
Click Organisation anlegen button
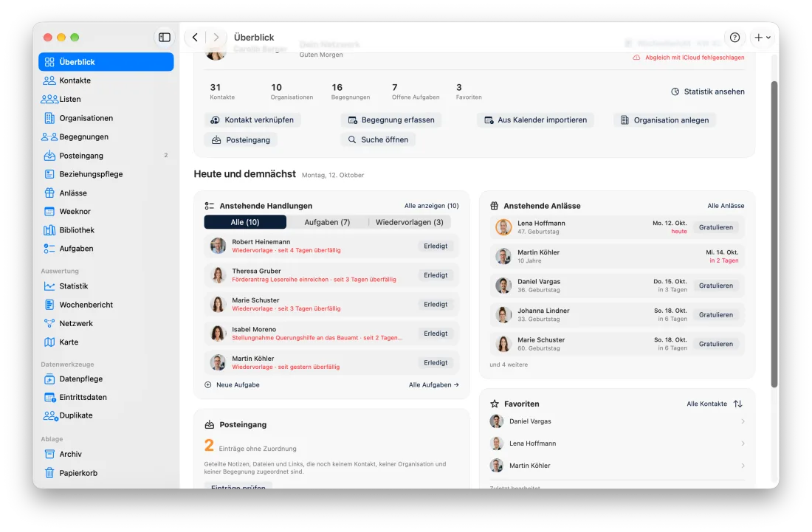click(x=664, y=120)
